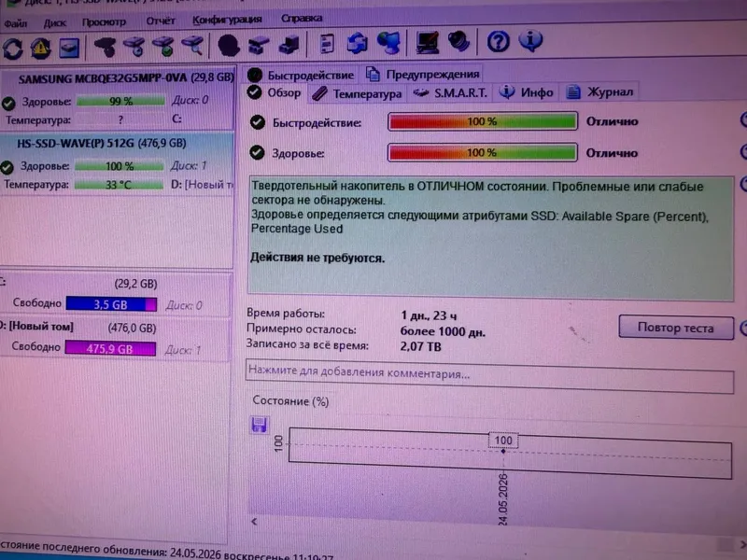The height and width of the screenshot is (560, 747).
Task: Click the SAMSUNG 99 % health bar
Action: click(120, 101)
